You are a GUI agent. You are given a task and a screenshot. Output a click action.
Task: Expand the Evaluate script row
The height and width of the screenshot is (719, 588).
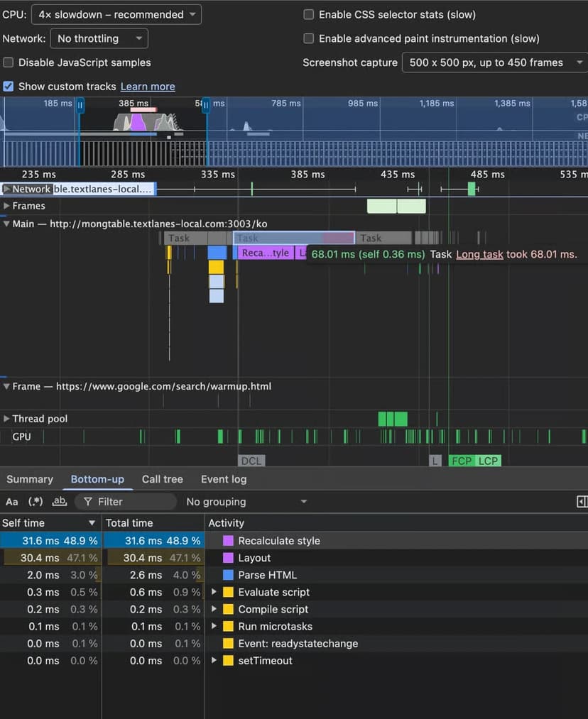[214, 592]
